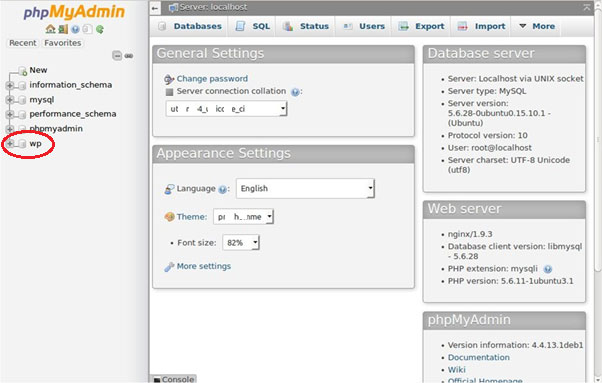Switch to the Databases tab
The width and height of the screenshot is (602, 383).
[190, 26]
